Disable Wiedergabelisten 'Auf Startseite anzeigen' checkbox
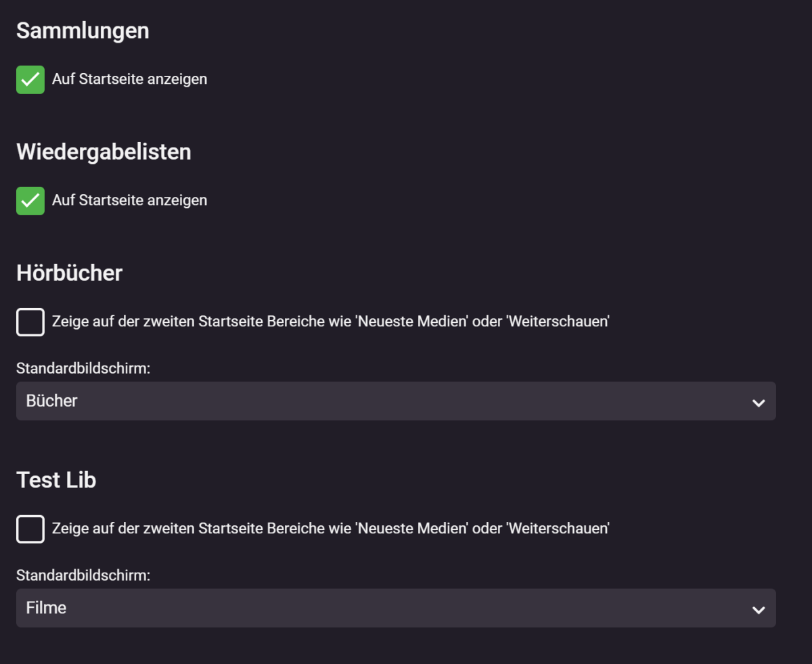The width and height of the screenshot is (812, 664). (x=30, y=201)
